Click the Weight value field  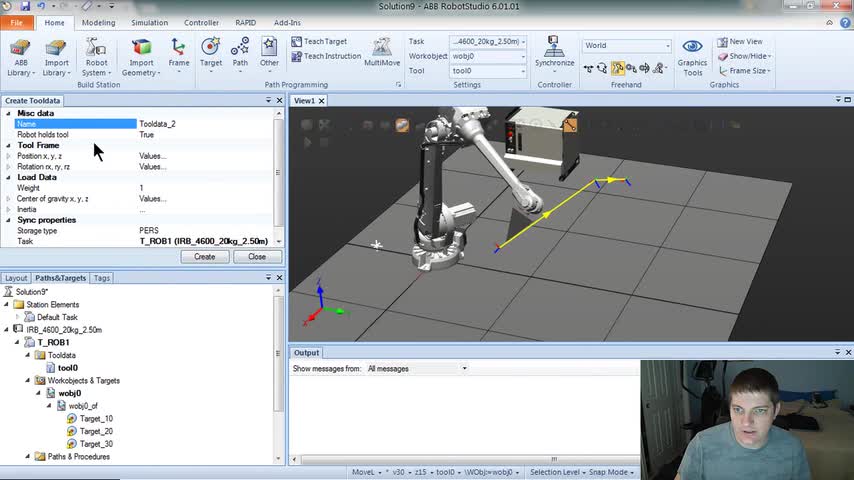pyautogui.click(x=205, y=188)
